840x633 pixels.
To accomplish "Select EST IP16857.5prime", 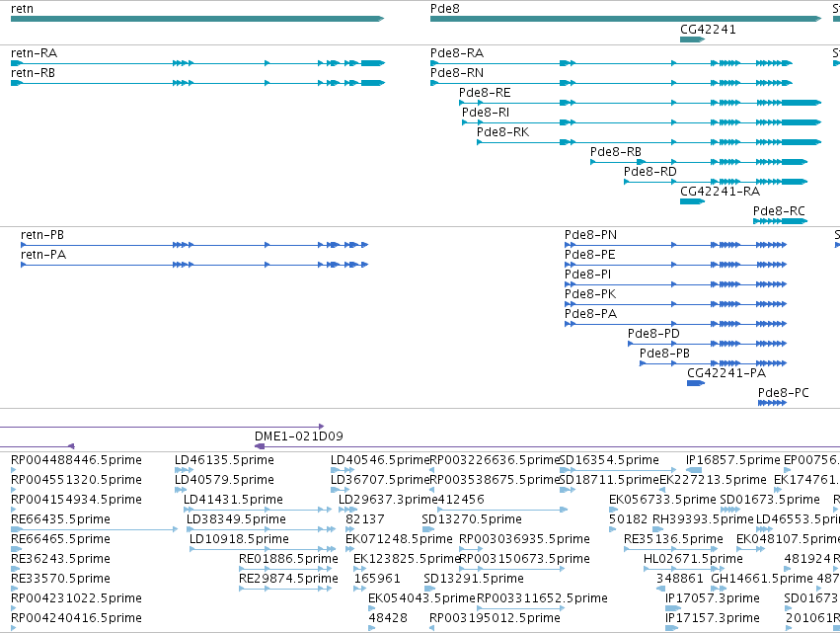I will point(733,460).
